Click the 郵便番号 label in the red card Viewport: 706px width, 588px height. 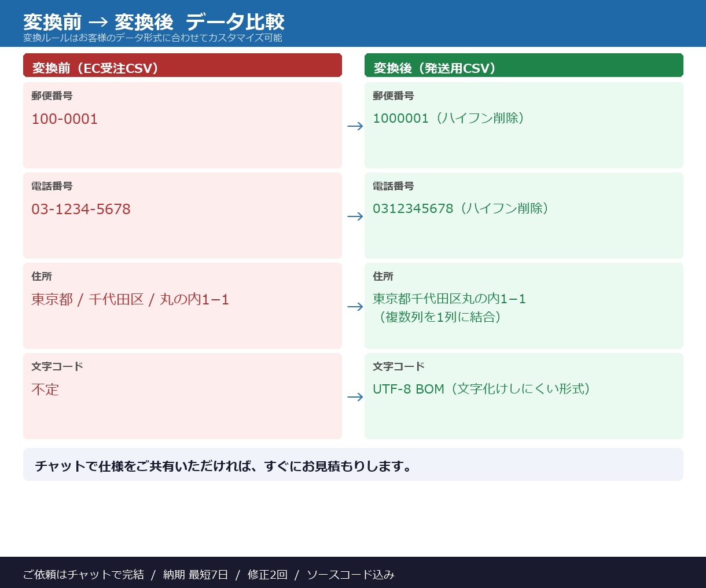pyautogui.click(x=52, y=96)
